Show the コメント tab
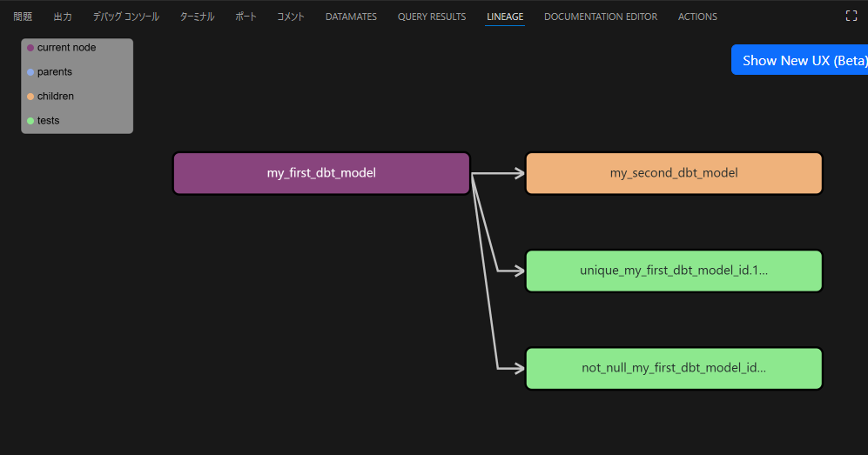Viewport: 868px width, 455px height. point(291,17)
